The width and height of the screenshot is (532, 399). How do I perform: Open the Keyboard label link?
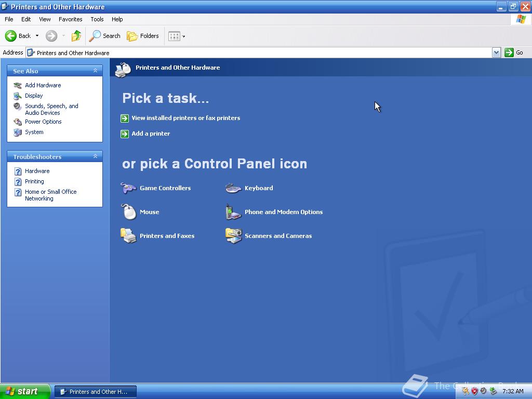(x=259, y=188)
